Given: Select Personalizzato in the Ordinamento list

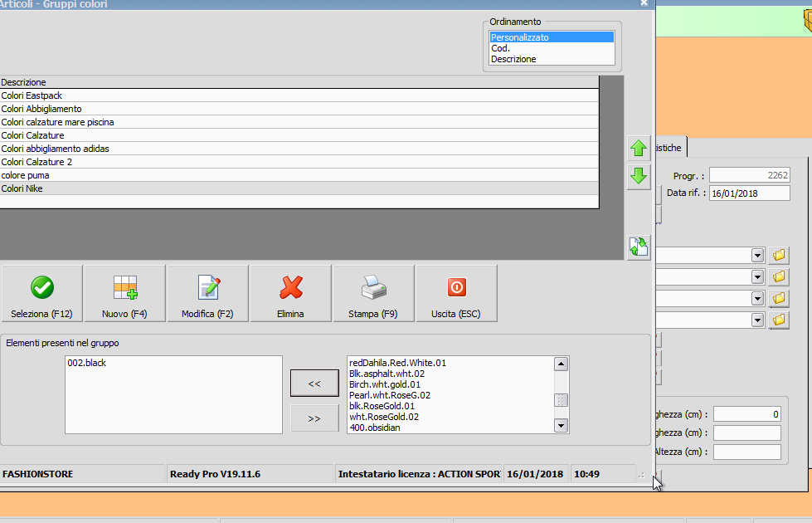Looking at the screenshot, I should [x=552, y=37].
